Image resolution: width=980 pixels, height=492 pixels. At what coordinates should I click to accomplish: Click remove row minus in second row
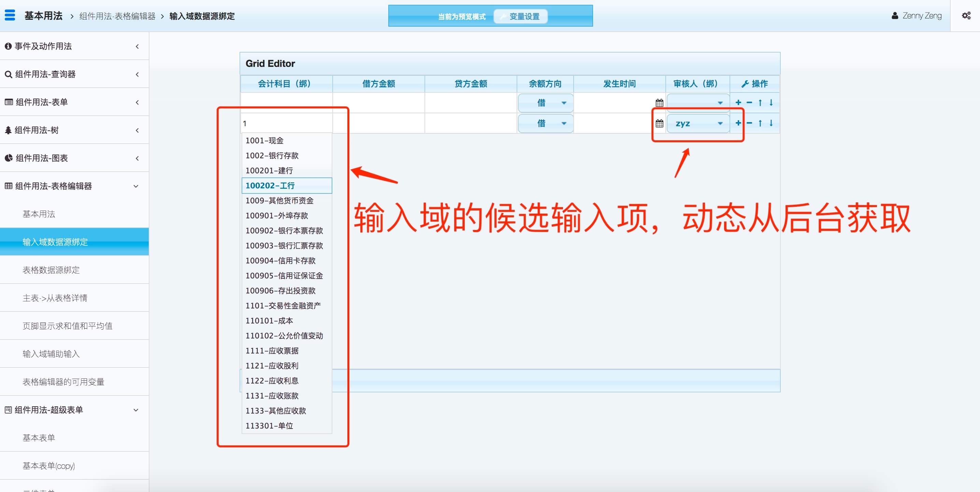pos(749,123)
